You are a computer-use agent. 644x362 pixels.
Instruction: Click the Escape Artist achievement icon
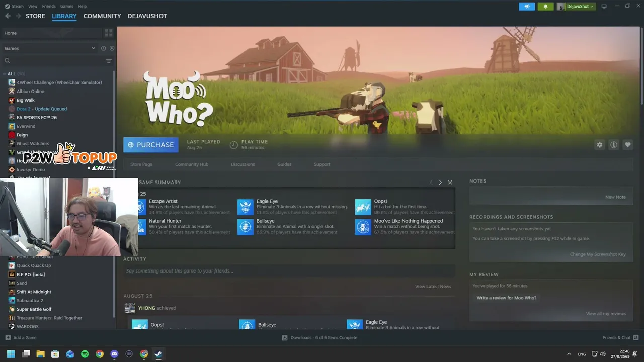pos(141,207)
